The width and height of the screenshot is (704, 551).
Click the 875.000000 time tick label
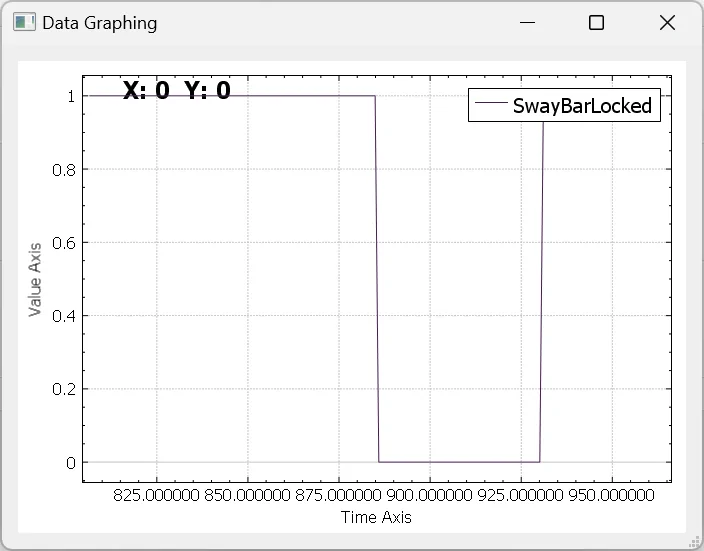[339, 495]
